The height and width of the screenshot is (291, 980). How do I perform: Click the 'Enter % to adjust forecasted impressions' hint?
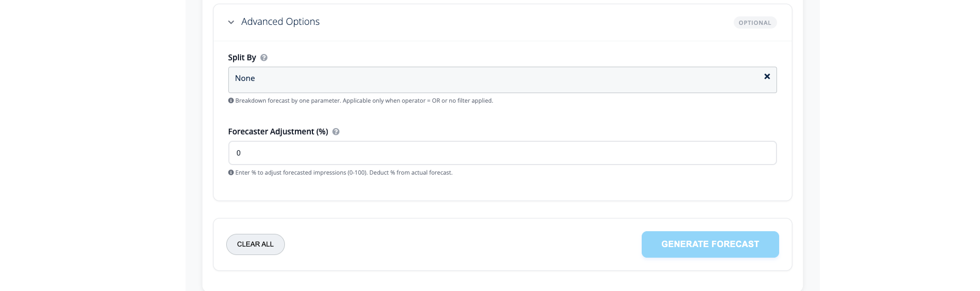344,172
